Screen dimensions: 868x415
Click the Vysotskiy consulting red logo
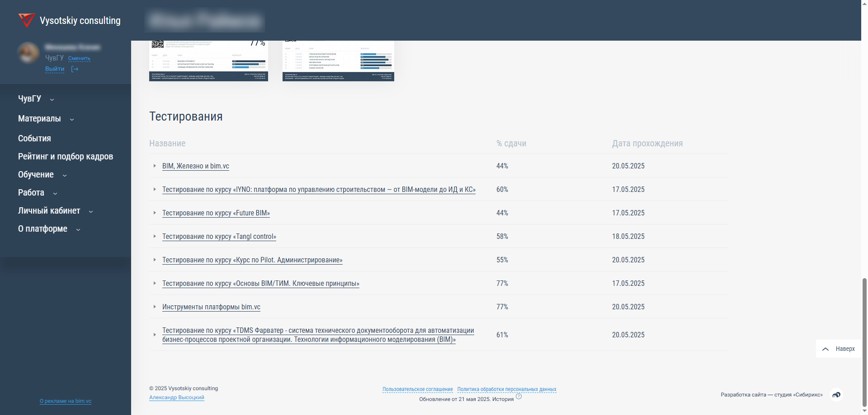[x=26, y=20]
